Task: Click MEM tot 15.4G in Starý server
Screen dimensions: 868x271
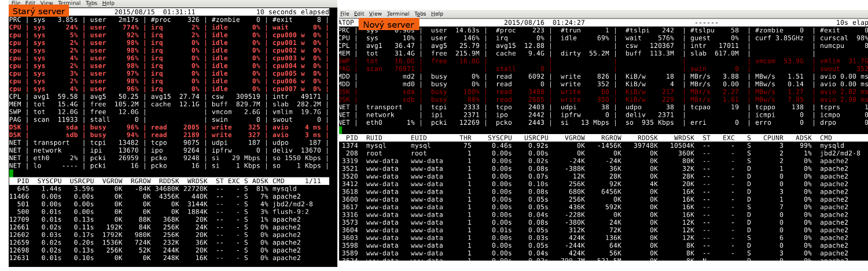Action: click(57, 104)
